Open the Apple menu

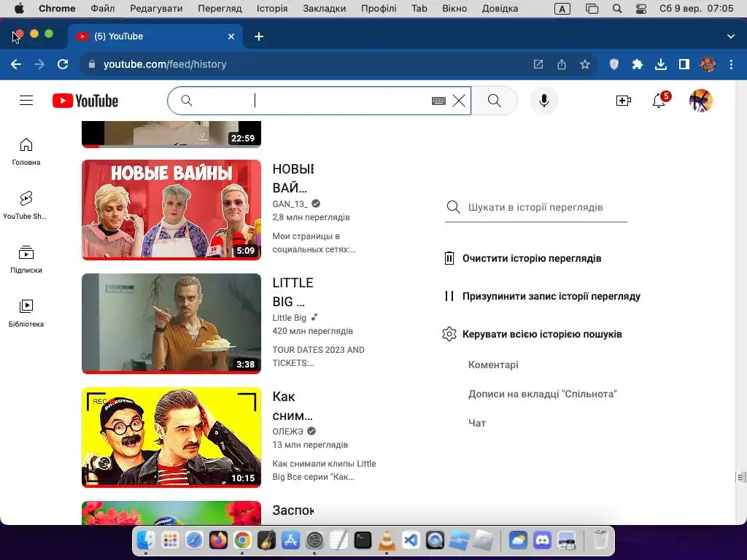[x=19, y=9]
